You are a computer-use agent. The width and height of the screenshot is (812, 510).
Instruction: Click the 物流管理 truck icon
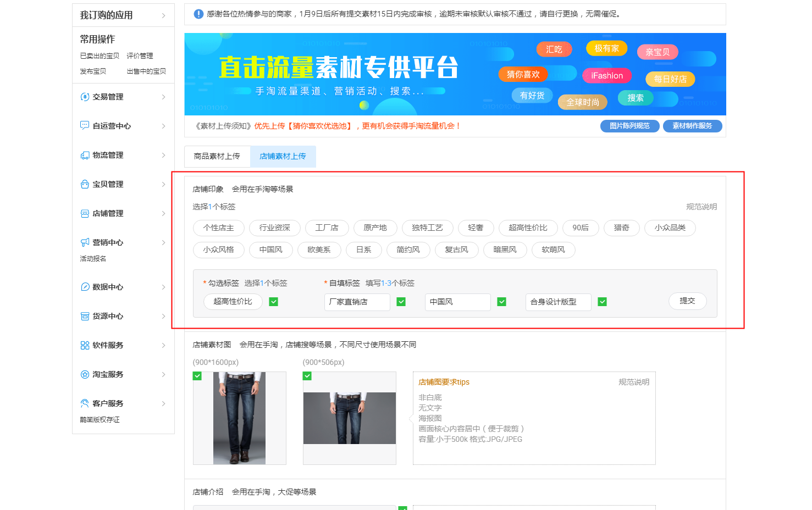85,155
